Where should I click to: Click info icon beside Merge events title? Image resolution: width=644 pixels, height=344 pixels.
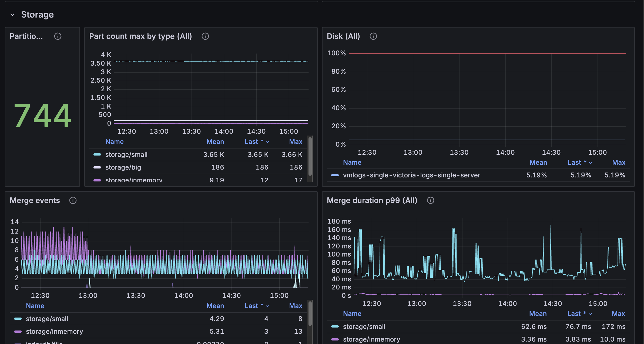73,200
